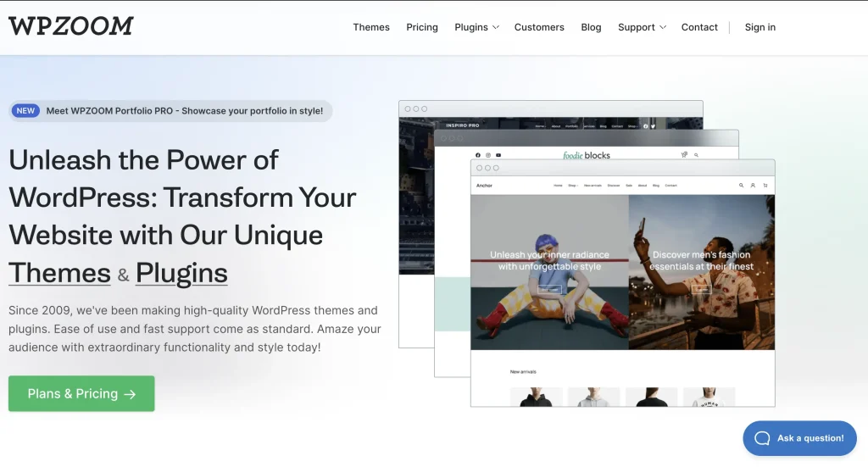Open the Customers page
Image resolution: width=868 pixels, height=467 pixels.
(539, 27)
